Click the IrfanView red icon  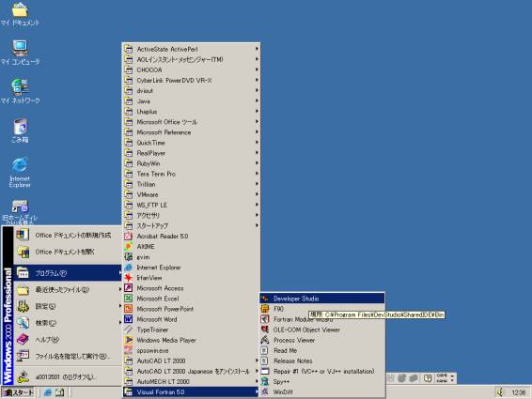coord(128,278)
